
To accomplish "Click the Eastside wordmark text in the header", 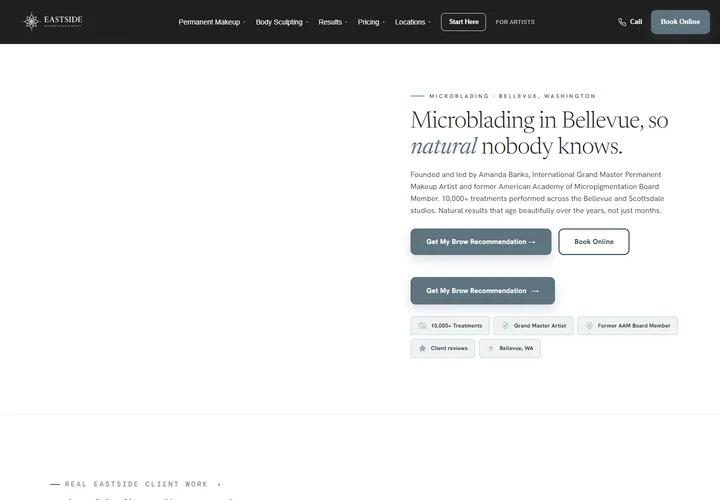I will coord(63,20).
